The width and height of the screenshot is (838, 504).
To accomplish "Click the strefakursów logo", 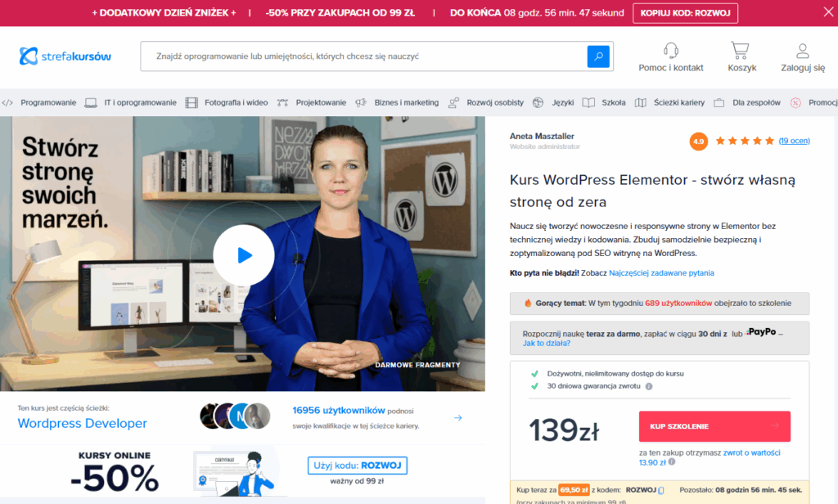I will pyautogui.click(x=65, y=56).
